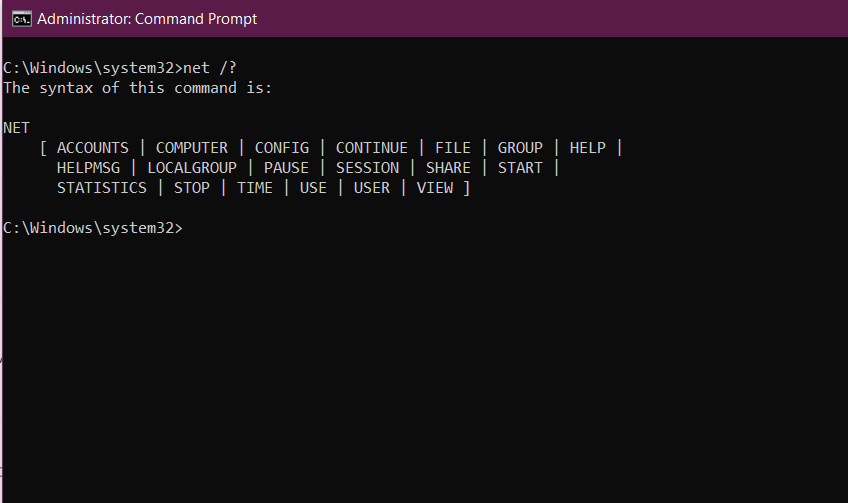Click the GROUP option text

click(520, 148)
